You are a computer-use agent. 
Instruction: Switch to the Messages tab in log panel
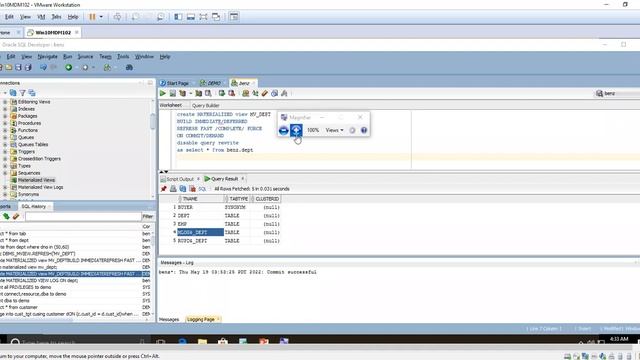click(x=169, y=319)
